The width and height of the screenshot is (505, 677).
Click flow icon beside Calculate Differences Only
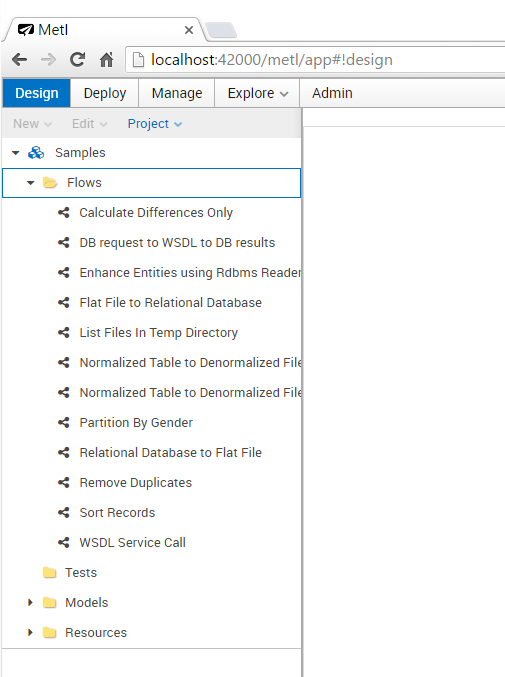click(64, 212)
